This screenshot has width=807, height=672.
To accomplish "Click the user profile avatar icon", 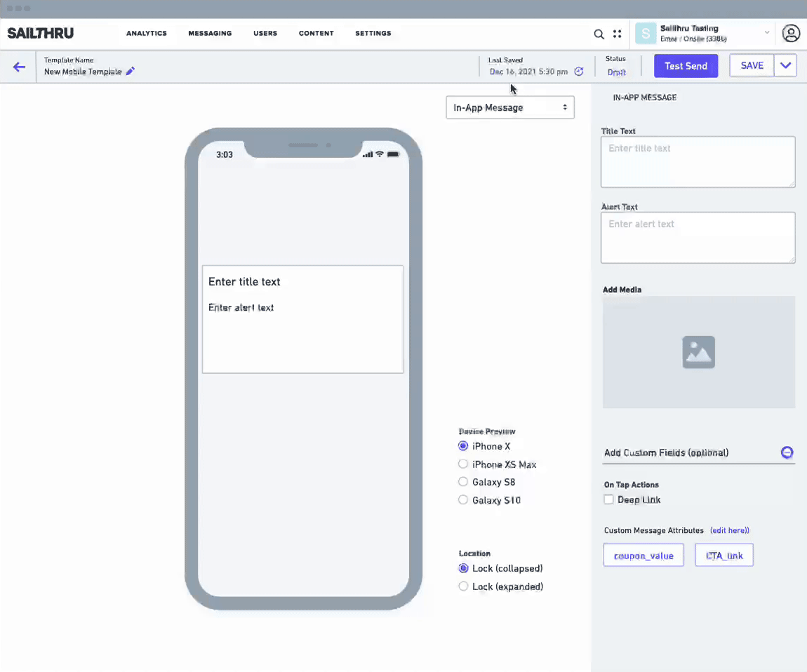I will tap(791, 34).
